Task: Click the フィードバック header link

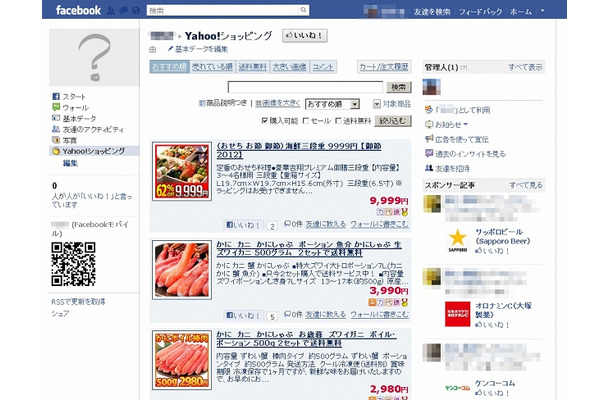Action: (480, 12)
